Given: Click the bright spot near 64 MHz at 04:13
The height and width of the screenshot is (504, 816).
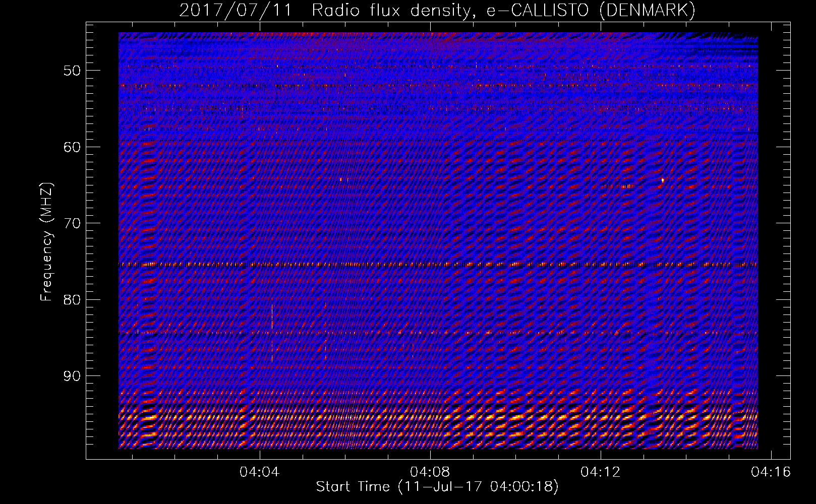Looking at the screenshot, I should (x=663, y=180).
